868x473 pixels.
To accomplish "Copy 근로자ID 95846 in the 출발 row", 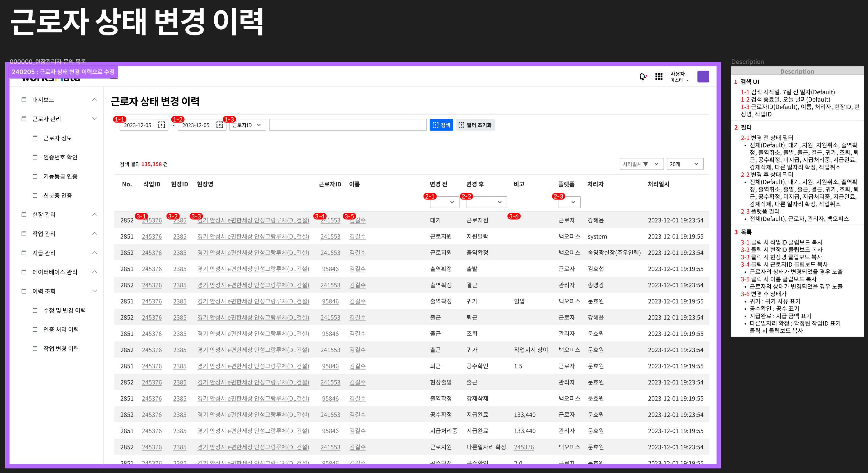I will [330, 269].
